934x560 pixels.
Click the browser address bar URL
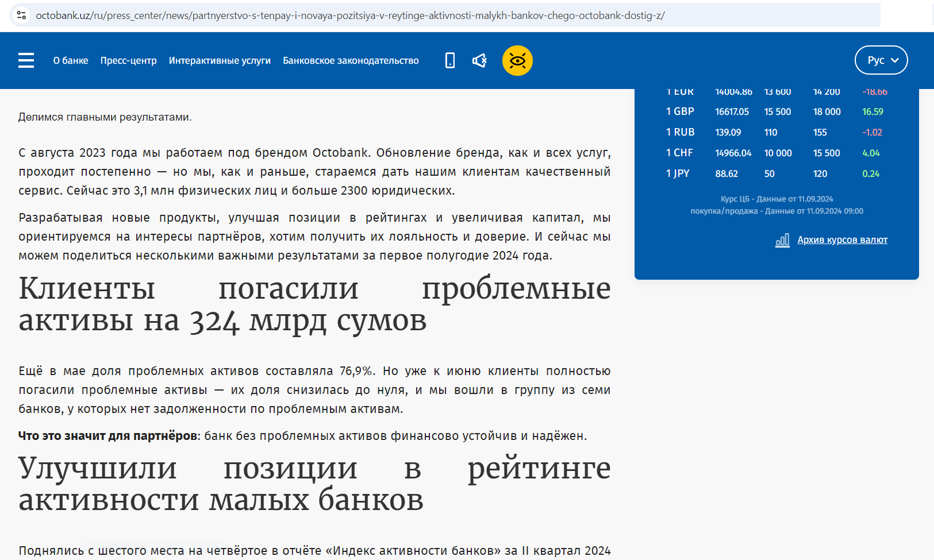(x=350, y=16)
